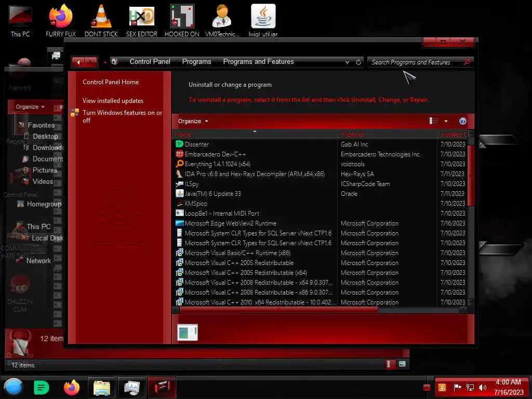
Task: Expand the view options dropdown arrow
Action: pos(446,121)
